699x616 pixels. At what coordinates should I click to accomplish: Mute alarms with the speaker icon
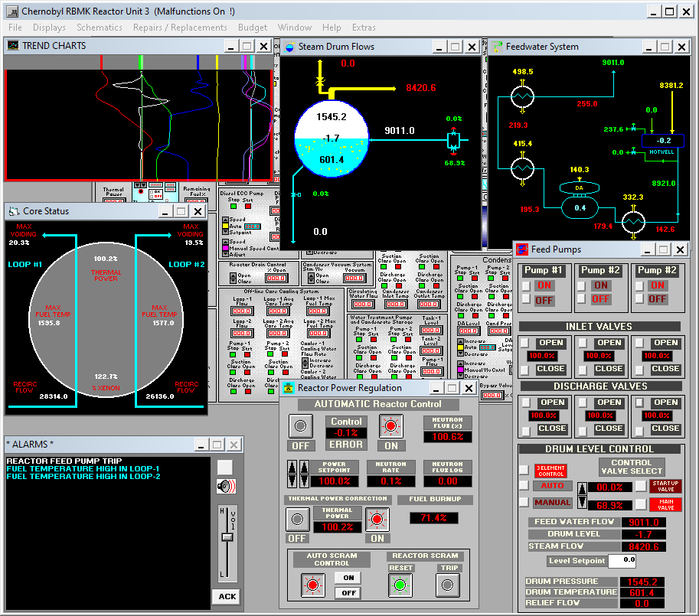pyautogui.click(x=226, y=487)
